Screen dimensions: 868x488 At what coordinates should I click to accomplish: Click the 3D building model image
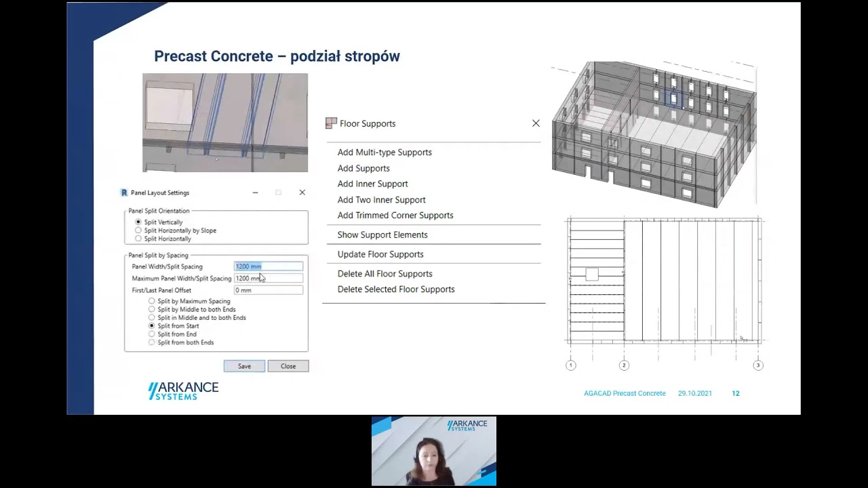tap(654, 134)
